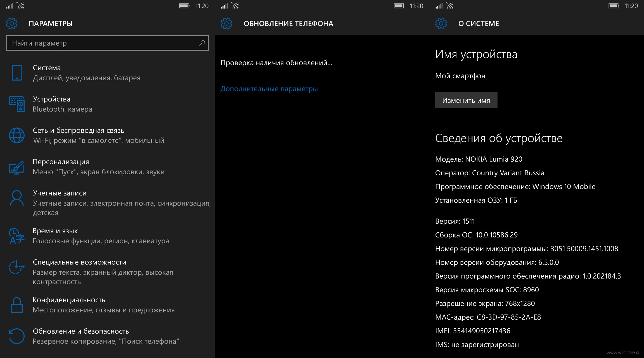Open the Система phone icon

coord(17,73)
